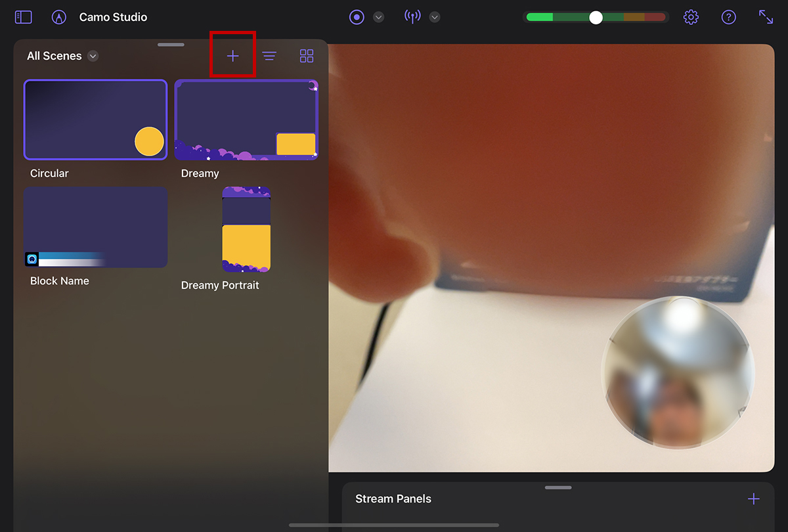The image size is (788, 532).
Task: Enter fullscreen using the expand arrows icon
Action: 766,17
